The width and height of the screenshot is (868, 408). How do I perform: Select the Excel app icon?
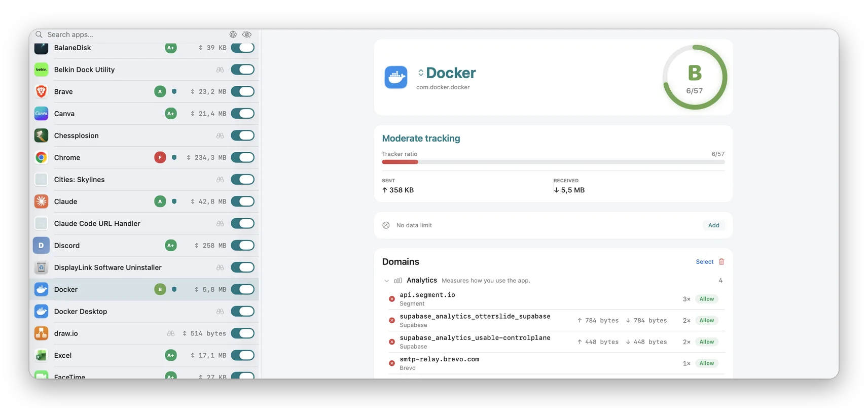tap(42, 355)
